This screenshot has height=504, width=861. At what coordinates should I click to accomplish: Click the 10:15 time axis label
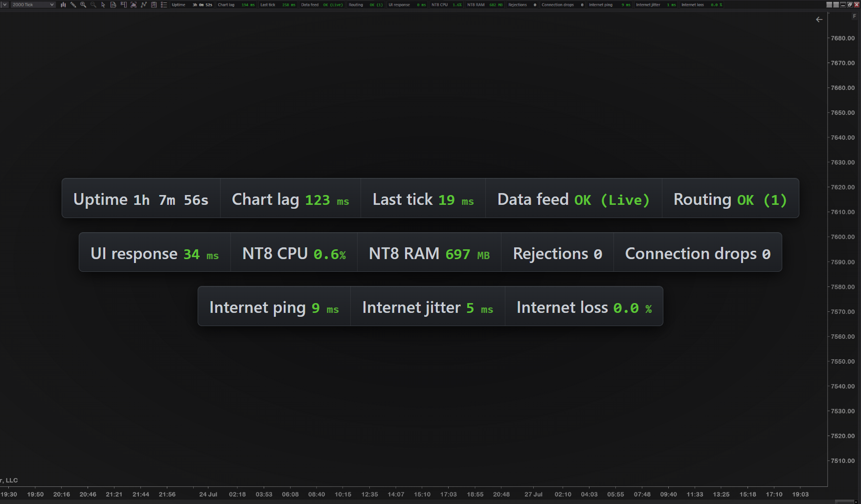click(343, 494)
